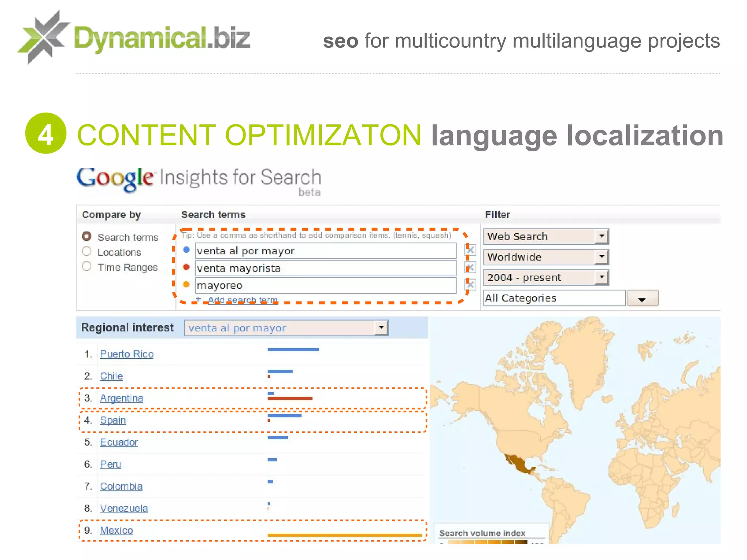The image size is (747, 560).
Task: Remove the 'mayoreo' search term
Action: pos(471,284)
